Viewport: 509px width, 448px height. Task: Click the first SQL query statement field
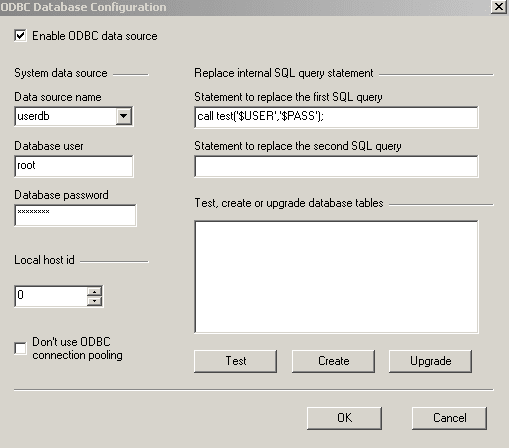coord(336,117)
